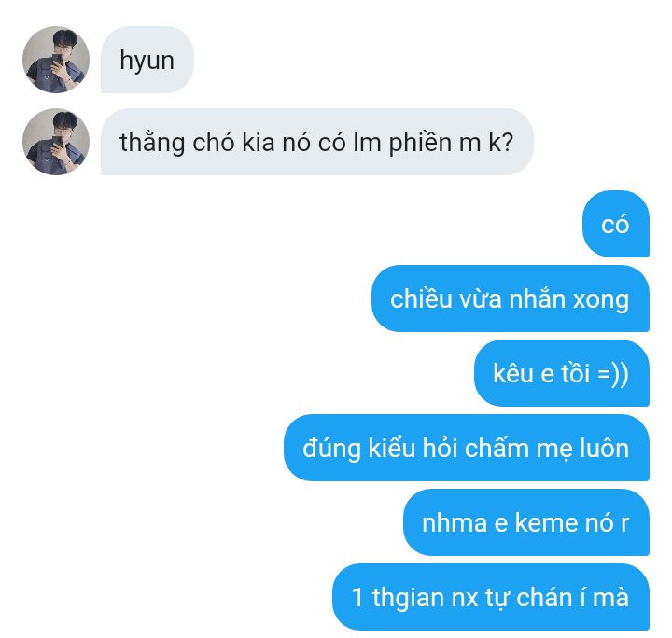672x638 pixels.
Task: Select the 'hyun' message bubble
Action: tap(147, 60)
